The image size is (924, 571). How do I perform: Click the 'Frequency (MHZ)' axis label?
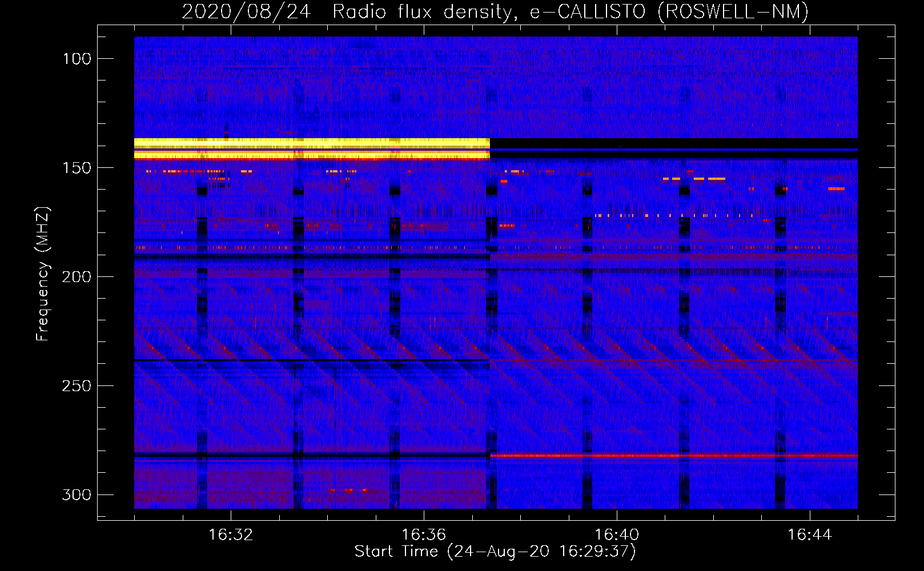[x=43, y=274]
